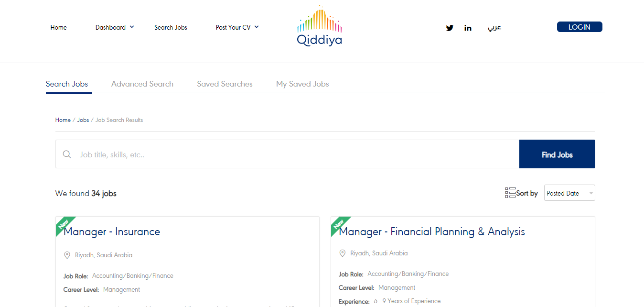Image resolution: width=644 pixels, height=307 pixels.
Task: Switch to the Advanced Search tab
Action: [x=142, y=84]
